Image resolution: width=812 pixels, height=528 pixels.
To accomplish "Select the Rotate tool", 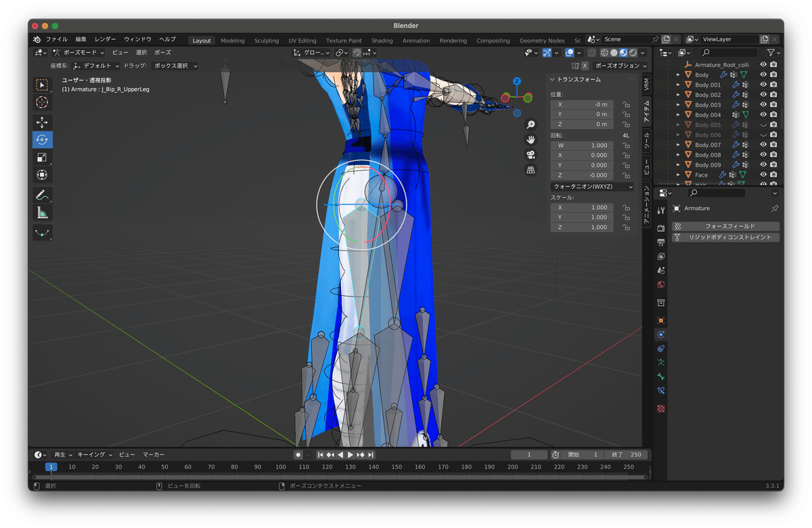I will [x=42, y=140].
